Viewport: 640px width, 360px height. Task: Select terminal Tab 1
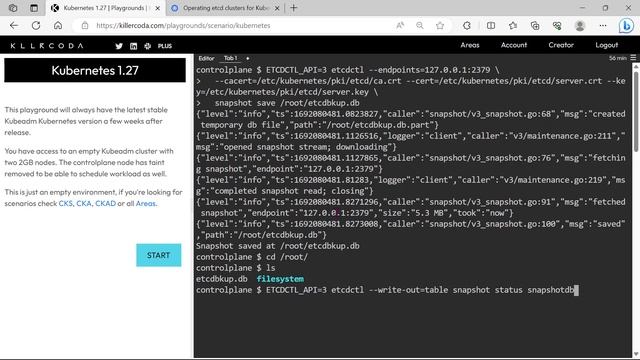[230, 58]
